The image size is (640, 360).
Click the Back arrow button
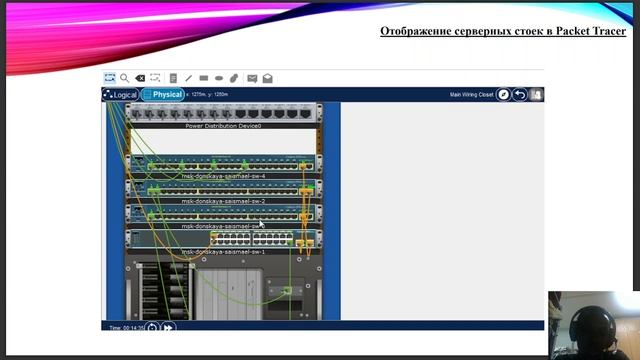520,95
